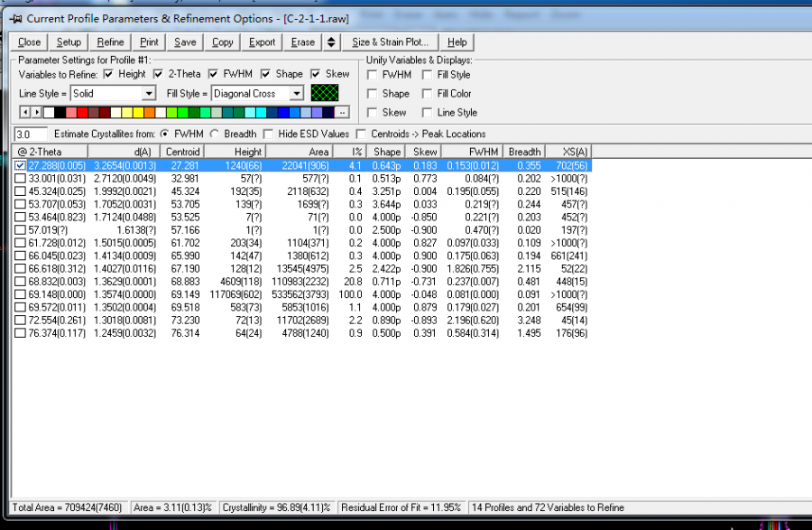Click the 'Crystallinity = 96.89(4.11)%' status text
This screenshot has width=812, height=530.
click(277, 507)
